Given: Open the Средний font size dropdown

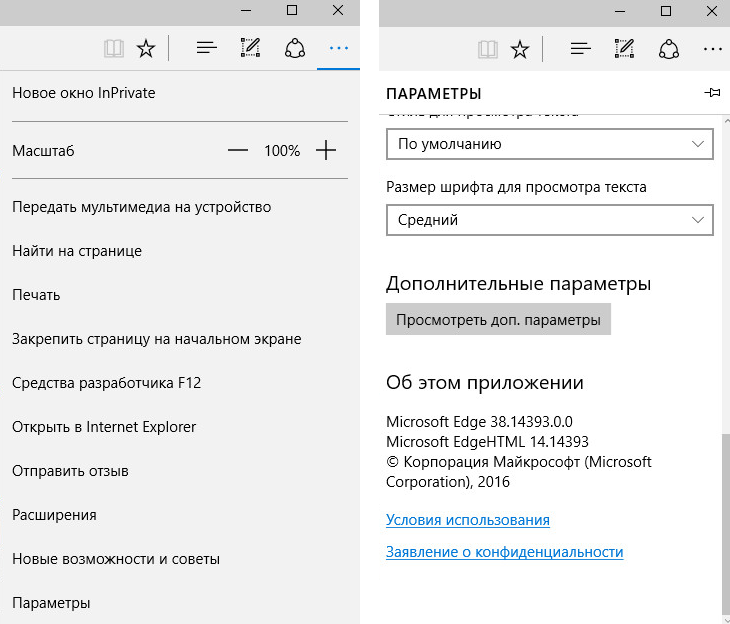Looking at the screenshot, I should click(x=549, y=220).
